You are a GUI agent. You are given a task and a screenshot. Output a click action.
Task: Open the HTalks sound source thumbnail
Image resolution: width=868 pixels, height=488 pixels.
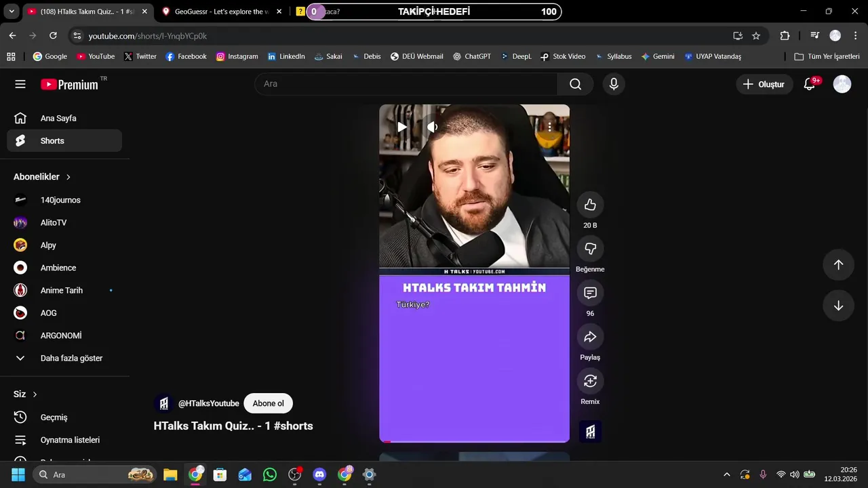pos(590,432)
